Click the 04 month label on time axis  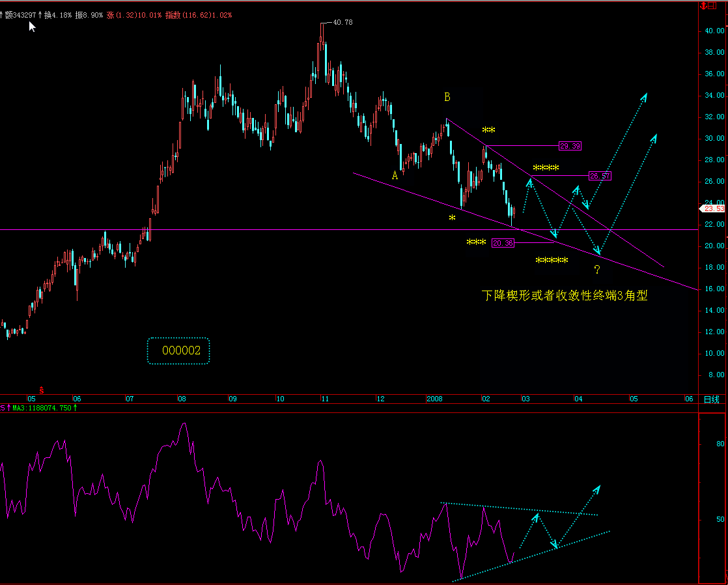[578, 399]
